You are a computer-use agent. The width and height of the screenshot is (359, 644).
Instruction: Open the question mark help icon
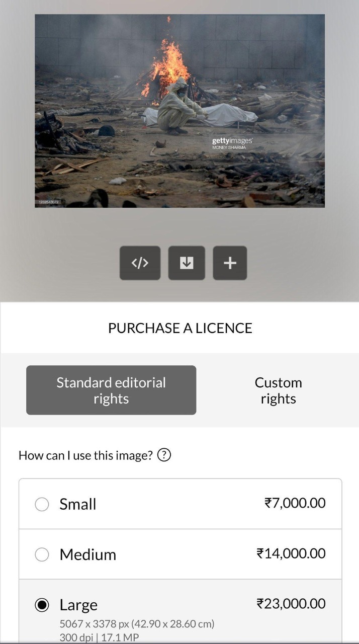point(164,455)
